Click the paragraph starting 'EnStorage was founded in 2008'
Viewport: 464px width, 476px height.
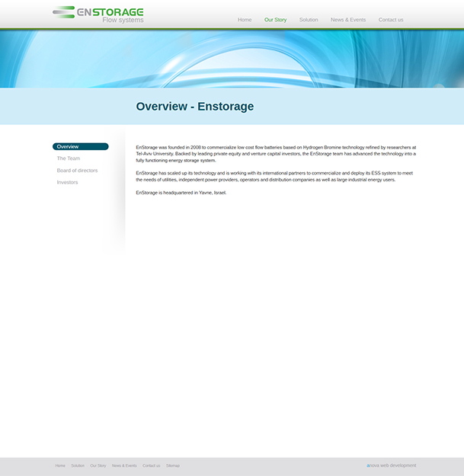click(276, 154)
